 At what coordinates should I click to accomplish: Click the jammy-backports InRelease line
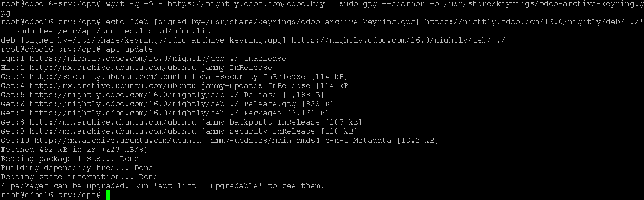(181, 122)
